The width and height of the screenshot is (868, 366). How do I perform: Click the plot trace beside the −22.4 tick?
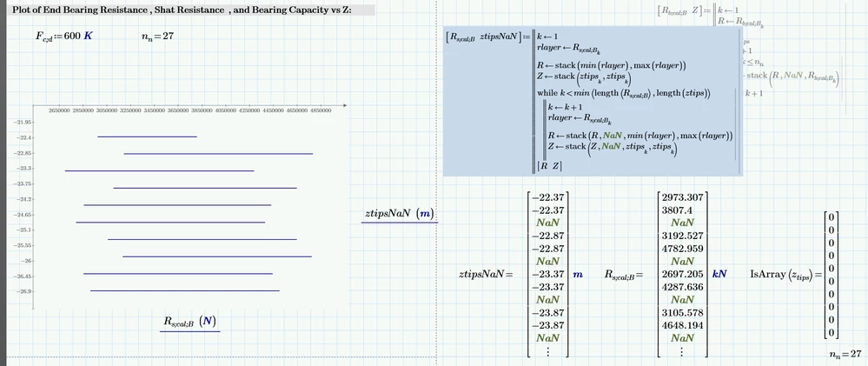147,136
